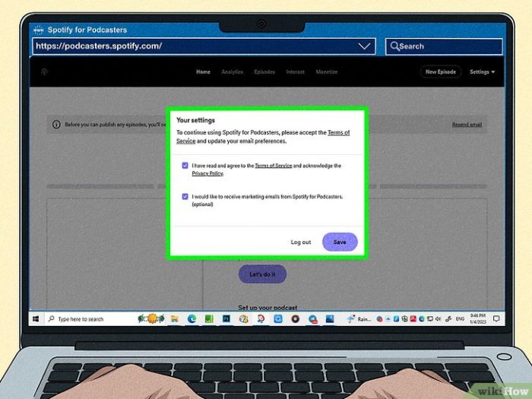Click the info icon in the notification banner
532x399 pixels.
coord(56,125)
